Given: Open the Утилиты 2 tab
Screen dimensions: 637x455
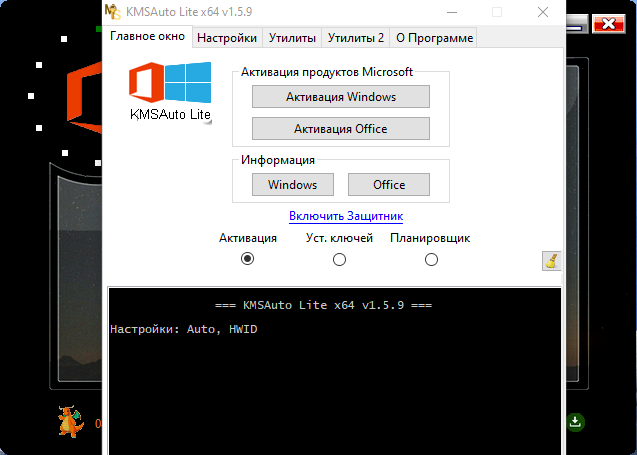Looking at the screenshot, I should [x=355, y=38].
